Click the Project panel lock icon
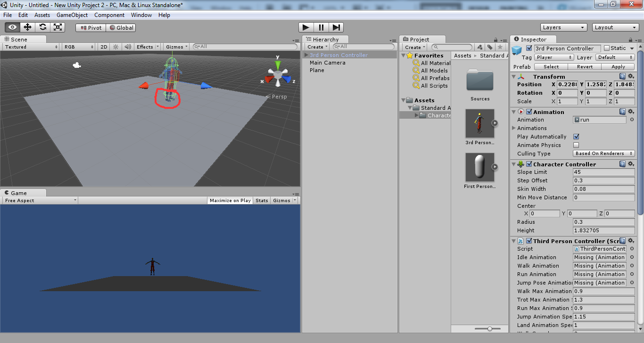Image resolution: width=644 pixels, height=343 pixels. coord(495,40)
